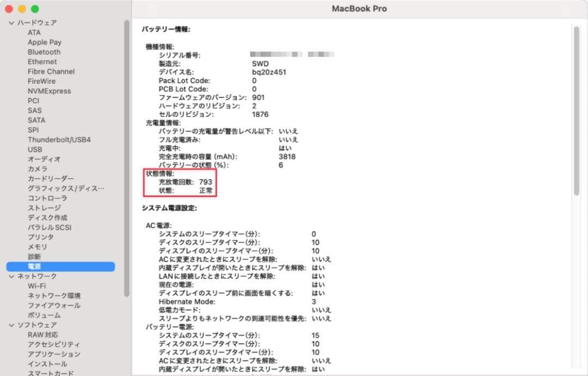
Task: Select Ethernet under ハードウェア
Action: 42,61
